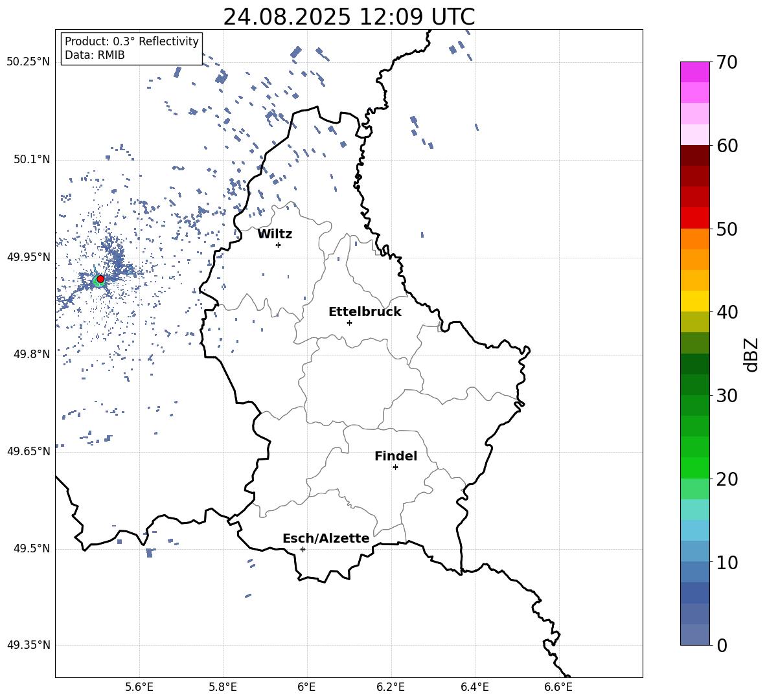
Task: Click the 49.8°N latitude label
Action: tap(32, 354)
